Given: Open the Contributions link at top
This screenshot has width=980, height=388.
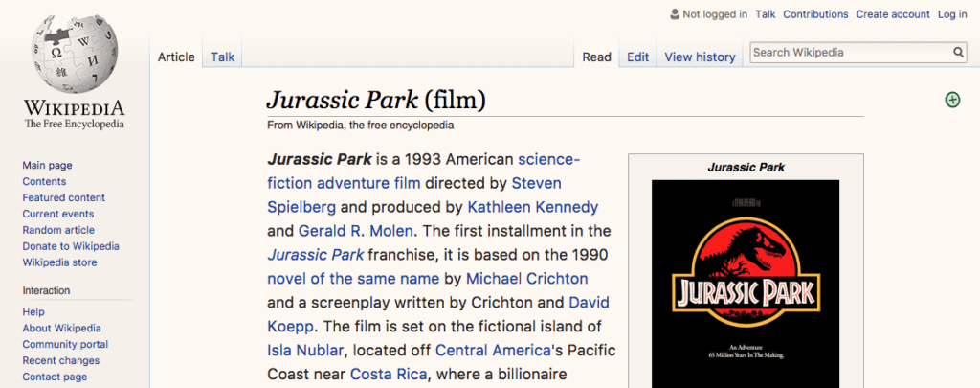Looking at the screenshot, I should click(815, 14).
